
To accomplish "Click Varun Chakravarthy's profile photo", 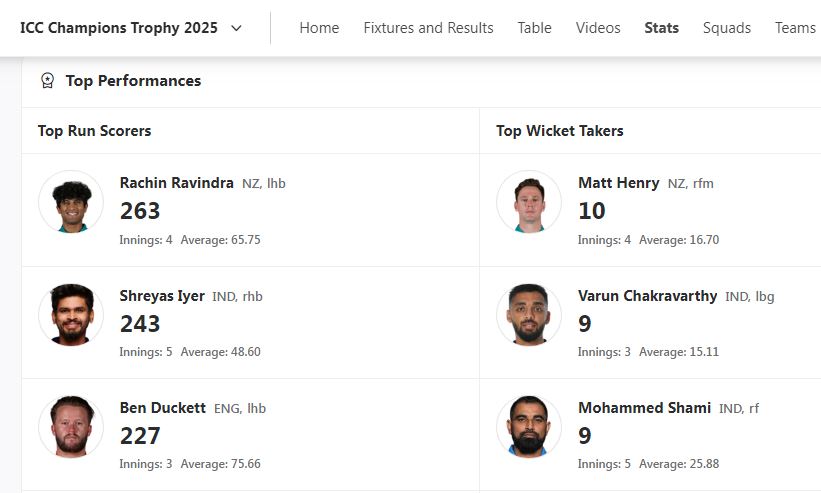I will 529,315.
